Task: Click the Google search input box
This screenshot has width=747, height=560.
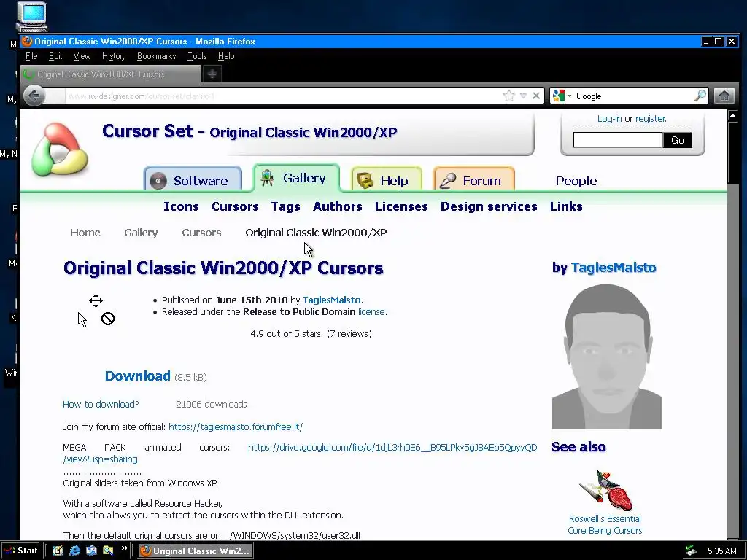Action: coord(632,96)
